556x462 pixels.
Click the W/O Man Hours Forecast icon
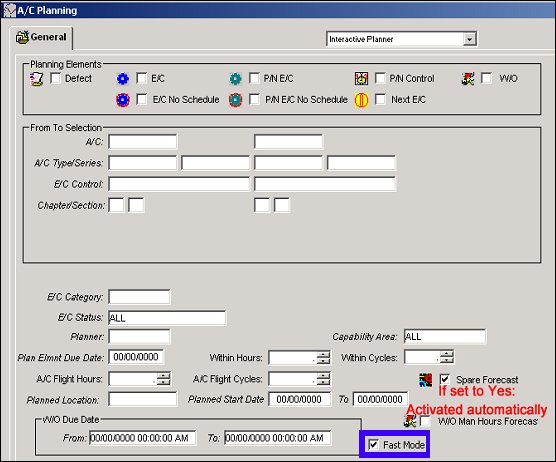pyautogui.click(x=410, y=421)
